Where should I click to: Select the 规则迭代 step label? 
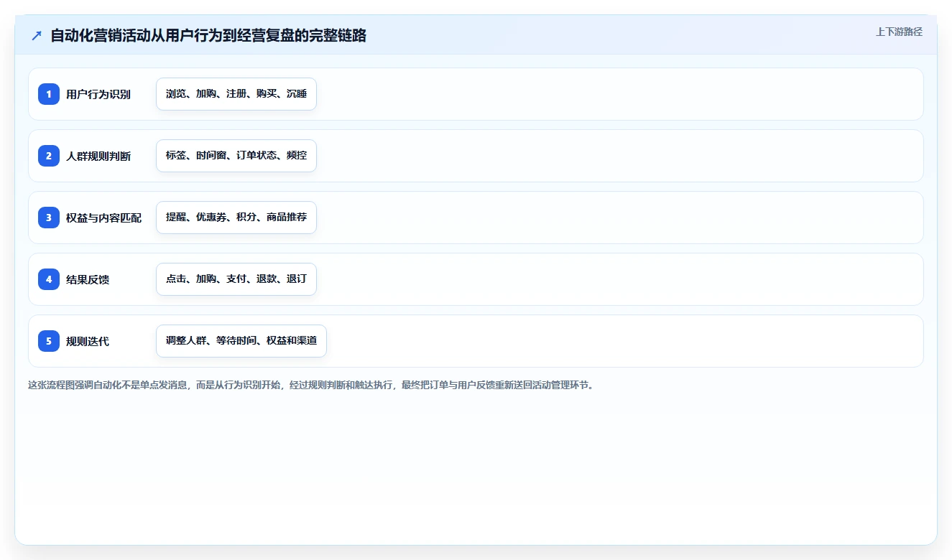click(x=88, y=341)
